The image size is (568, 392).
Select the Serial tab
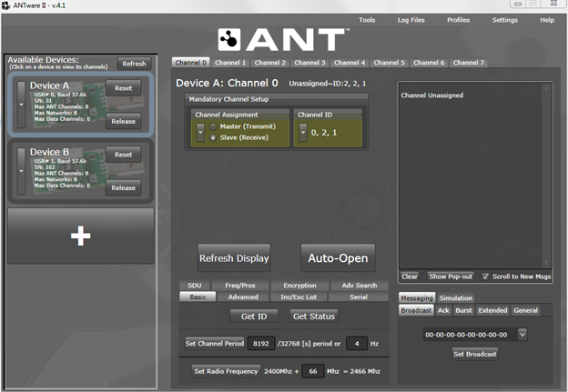(359, 297)
